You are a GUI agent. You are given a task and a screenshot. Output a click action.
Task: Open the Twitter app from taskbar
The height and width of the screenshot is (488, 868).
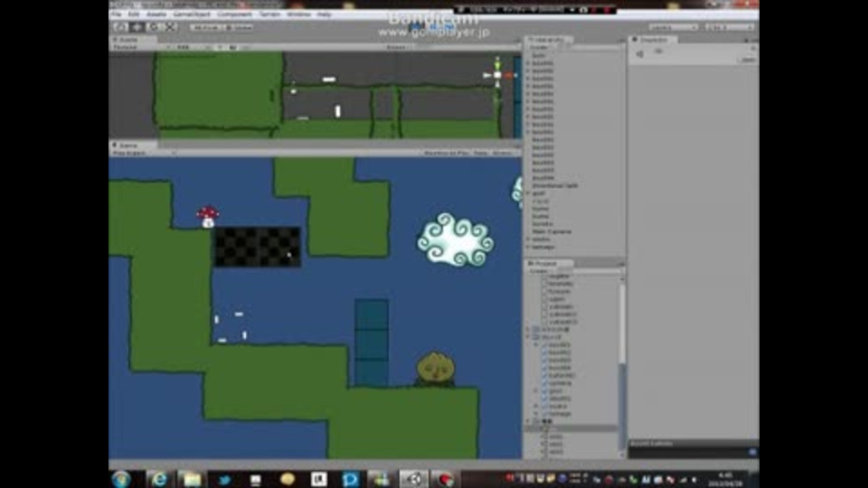[x=223, y=479]
